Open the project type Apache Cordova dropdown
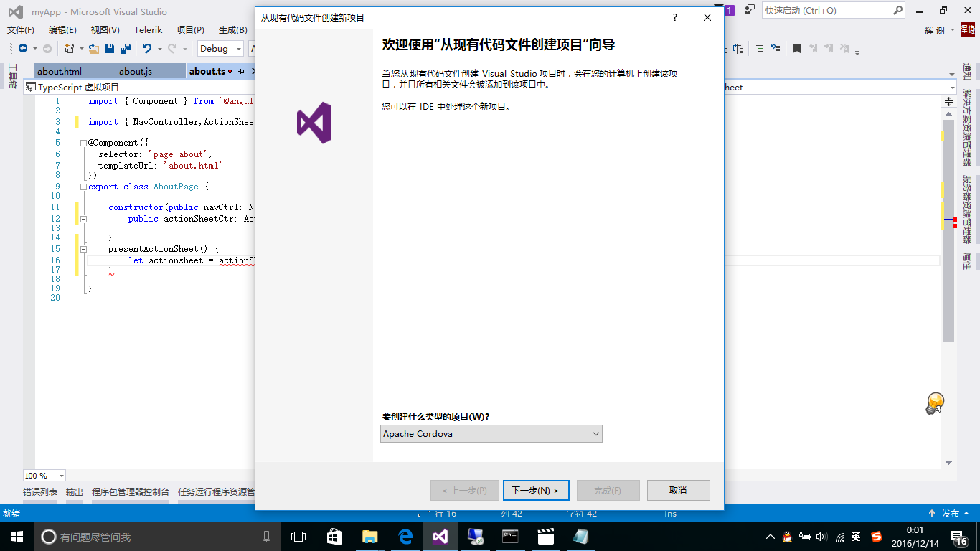Viewport: 980px width, 551px height. coord(491,434)
